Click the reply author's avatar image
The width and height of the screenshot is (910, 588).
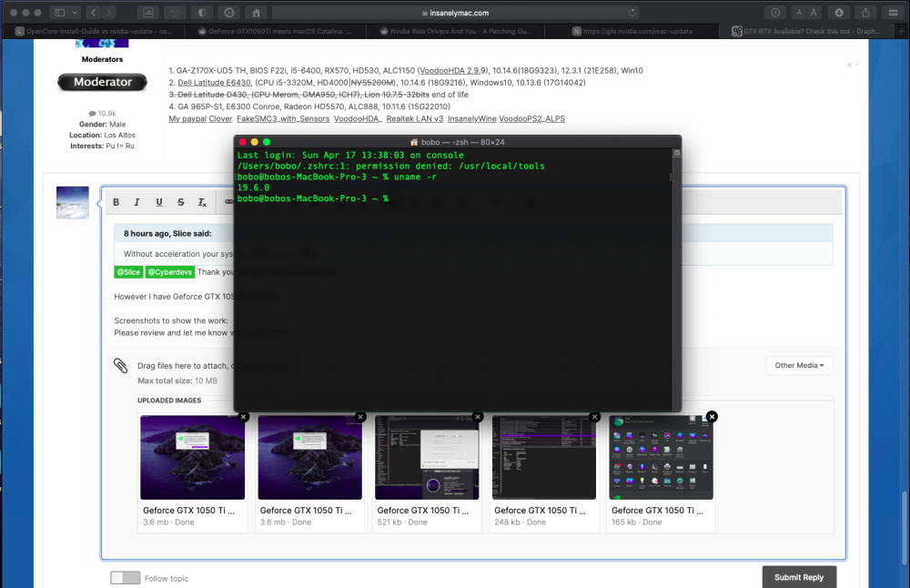(73, 203)
